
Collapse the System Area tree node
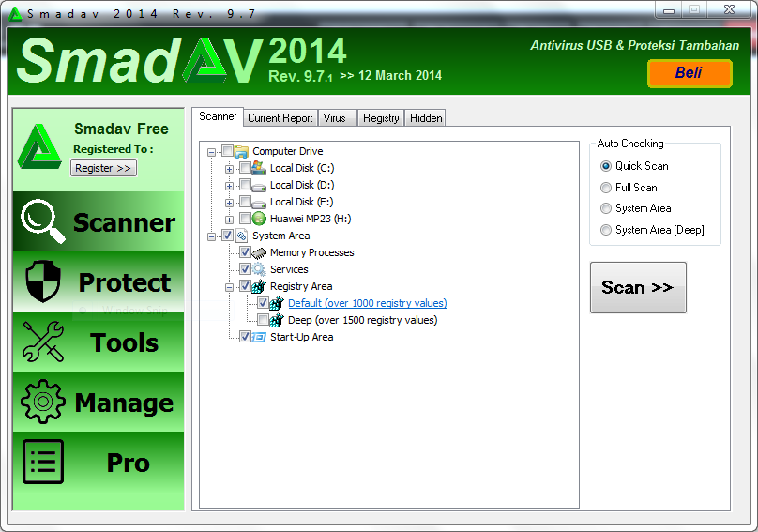point(211,237)
